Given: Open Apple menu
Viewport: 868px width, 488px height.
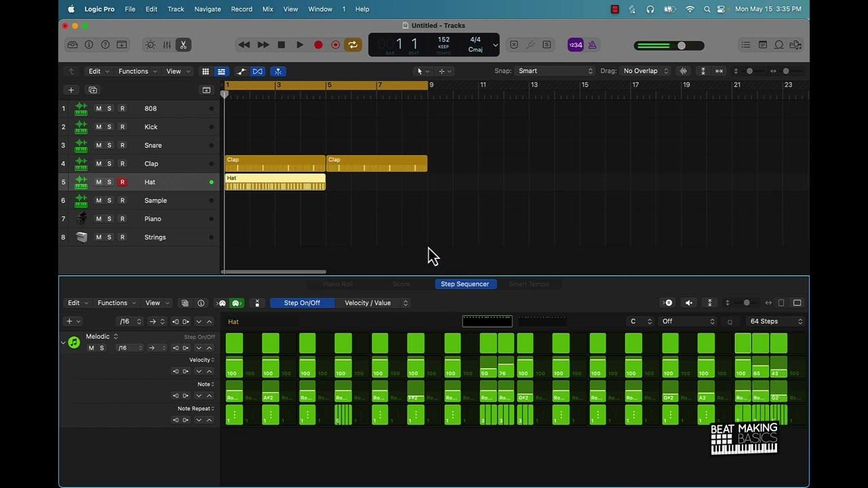Looking at the screenshot, I should tap(71, 9).
